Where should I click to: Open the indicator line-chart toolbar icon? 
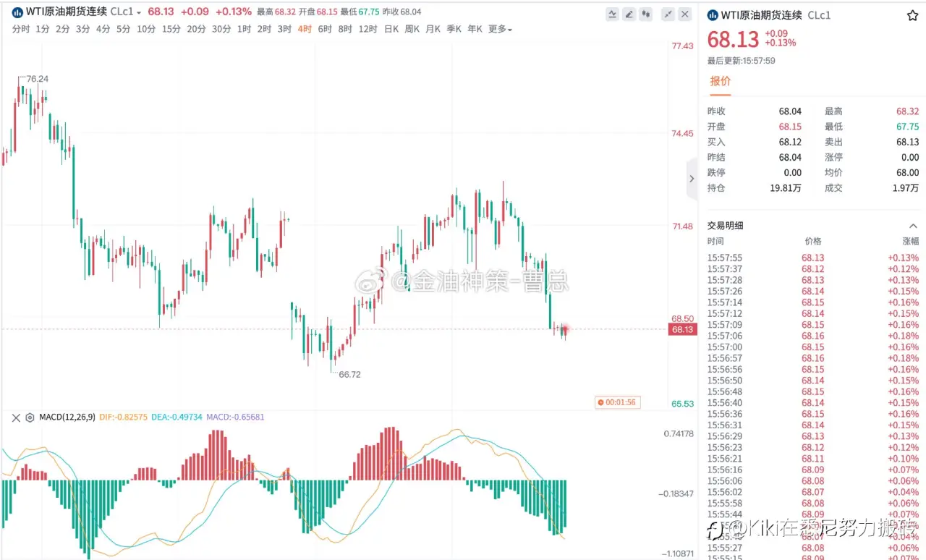point(613,14)
